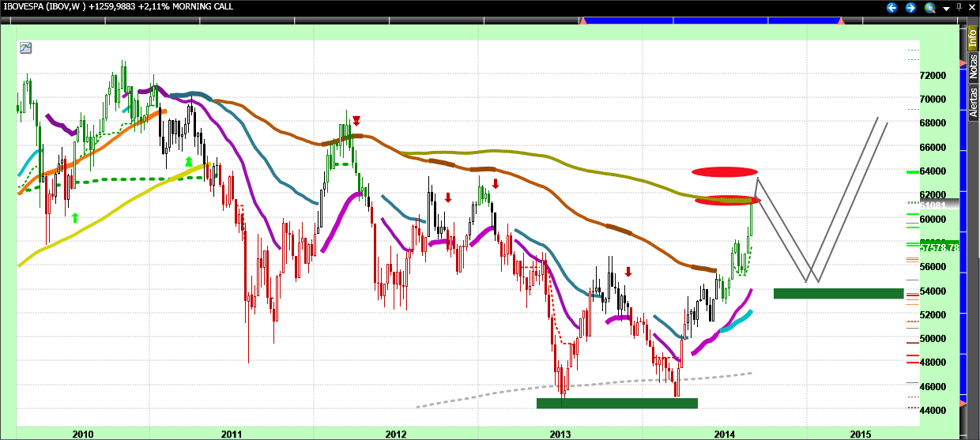Close the IBOVESPA chart panel

971,8
